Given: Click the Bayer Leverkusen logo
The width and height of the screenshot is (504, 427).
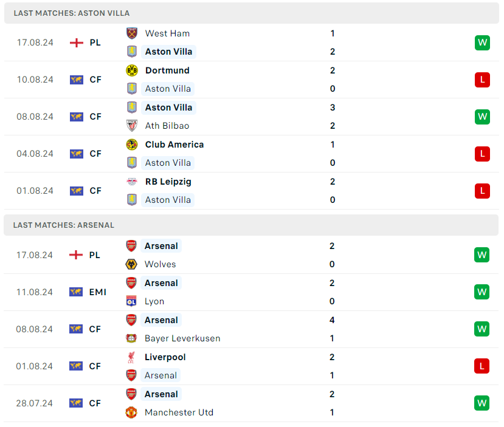Looking at the screenshot, I should 131,338.
